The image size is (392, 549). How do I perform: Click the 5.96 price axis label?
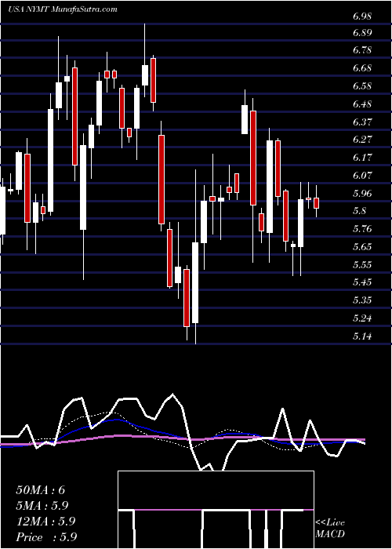362,193
